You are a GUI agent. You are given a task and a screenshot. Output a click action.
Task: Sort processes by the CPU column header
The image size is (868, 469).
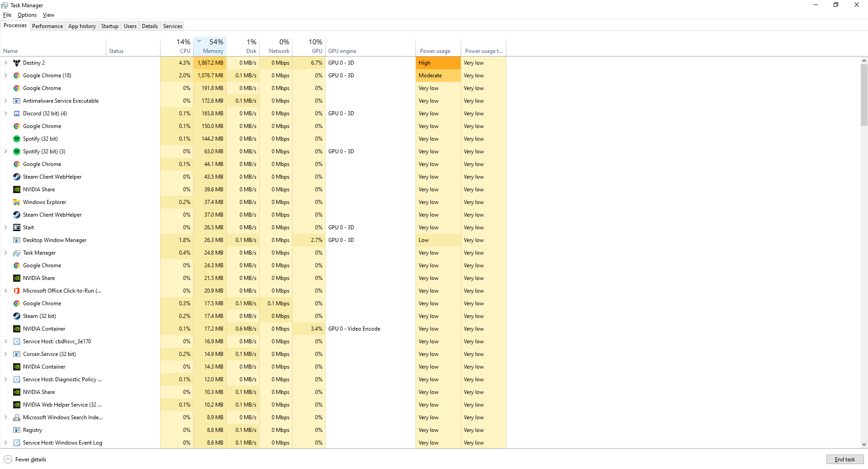point(177,47)
